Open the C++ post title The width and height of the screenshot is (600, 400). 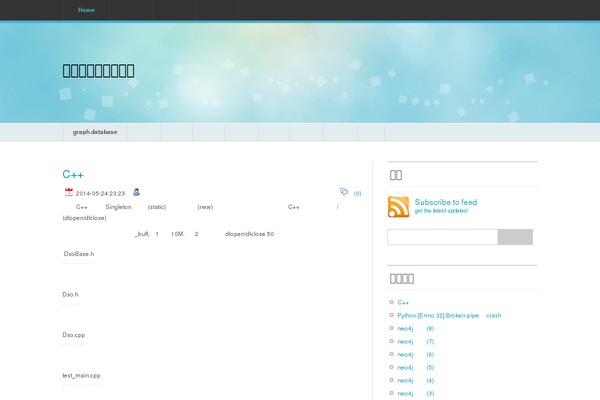(73, 175)
